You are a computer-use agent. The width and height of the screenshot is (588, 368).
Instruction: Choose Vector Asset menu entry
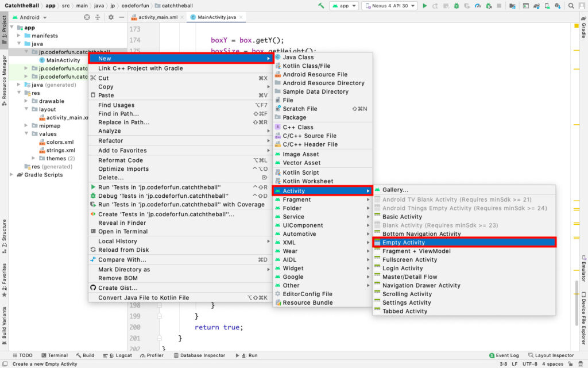coord(323,163)
